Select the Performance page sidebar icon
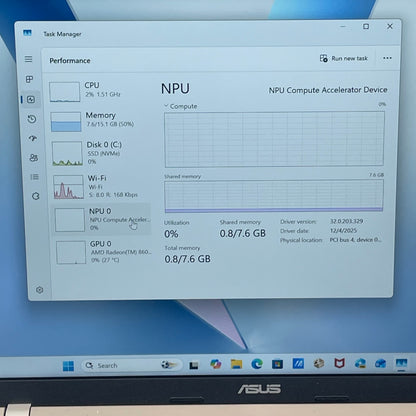 (x=31, y=99)
